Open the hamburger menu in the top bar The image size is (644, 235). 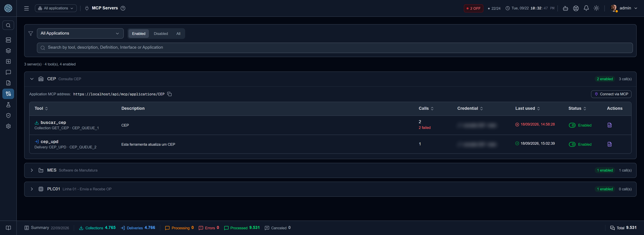pyautogui.click(x=26, y=8)
